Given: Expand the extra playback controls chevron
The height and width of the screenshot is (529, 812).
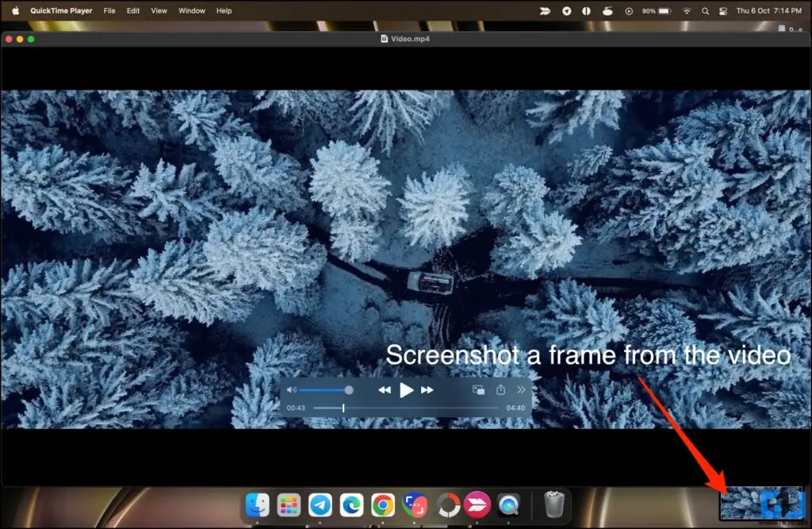Looking at the screenshot, I should (x=521, y=389).
